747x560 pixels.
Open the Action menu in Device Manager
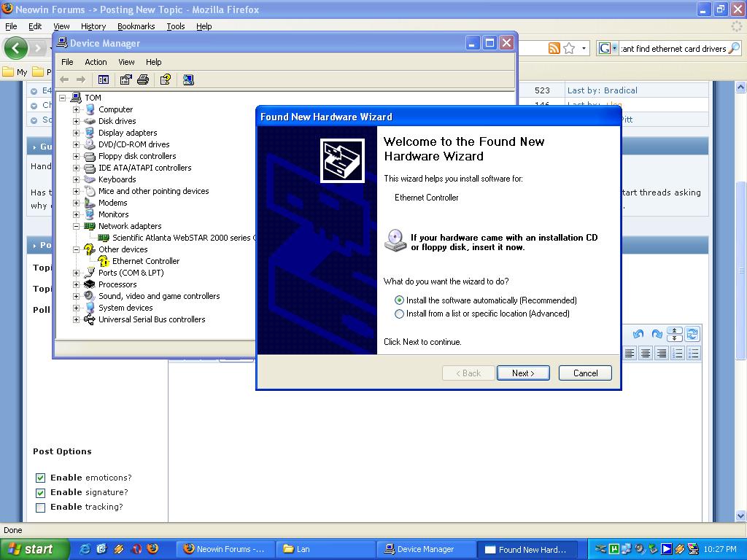pyautogui.click(x=96, y=62)
